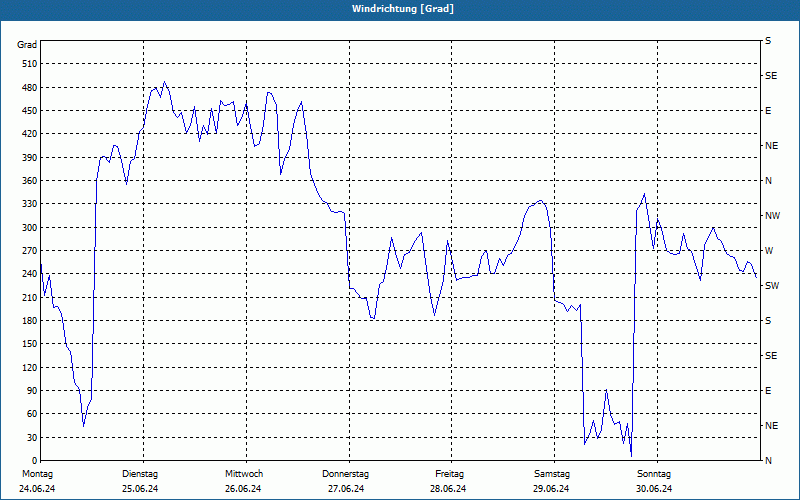Click the Dienstag day label
Image resolution: width=800 pixels, height=500 pixels.
140,474
